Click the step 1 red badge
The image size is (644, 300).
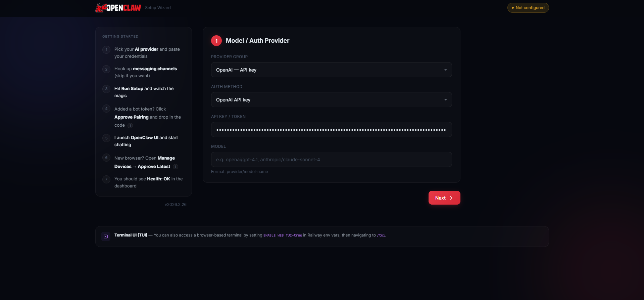[216, 41]
